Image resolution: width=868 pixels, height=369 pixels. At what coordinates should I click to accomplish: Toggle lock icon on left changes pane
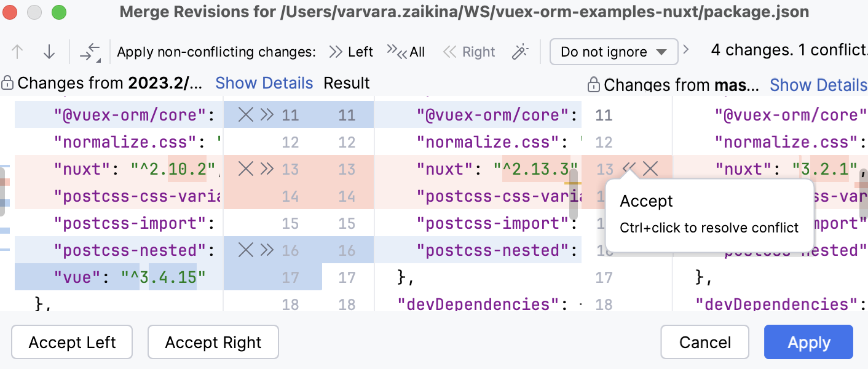pyautogui.click(x=7, y=83)
